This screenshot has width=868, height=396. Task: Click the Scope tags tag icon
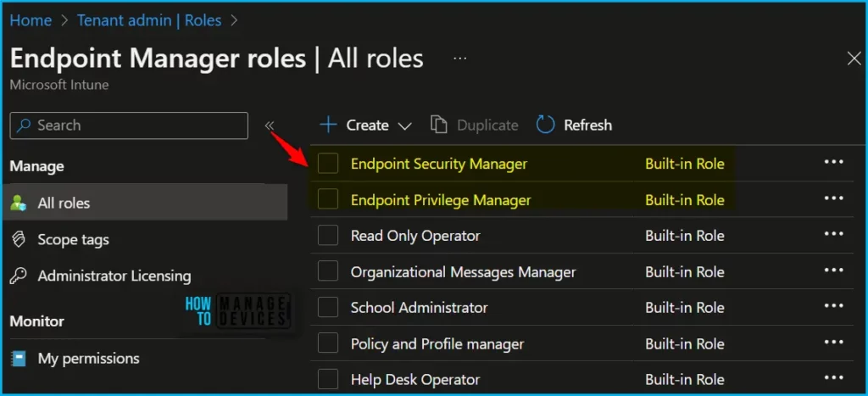click(x=19, y=240)
